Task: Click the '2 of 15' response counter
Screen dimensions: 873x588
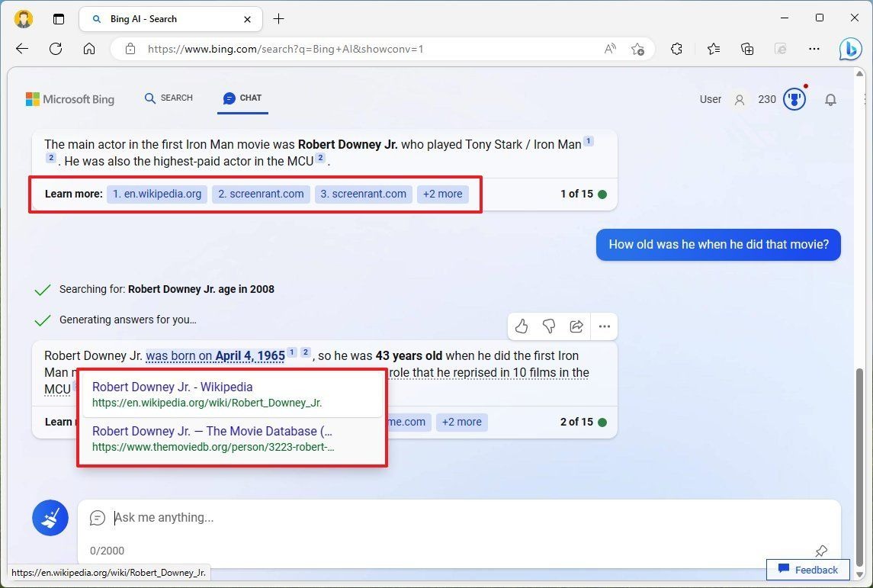Action: [577, 422]
